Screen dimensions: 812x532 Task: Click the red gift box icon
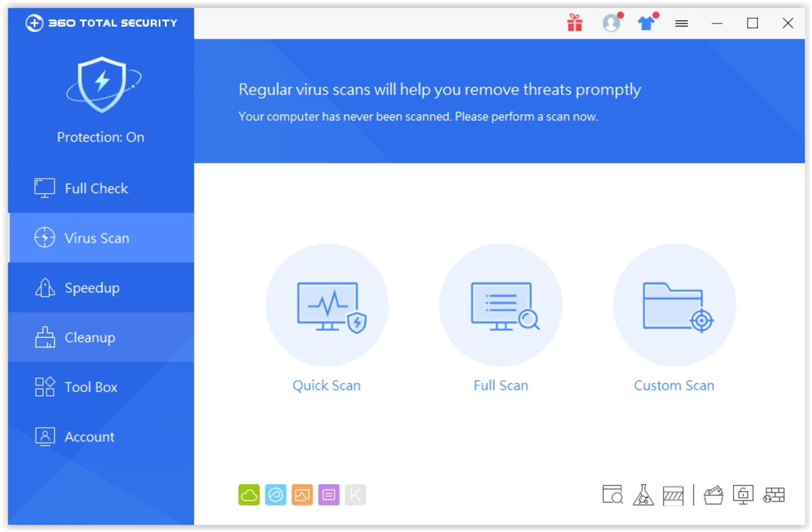[x=575, y=23]
